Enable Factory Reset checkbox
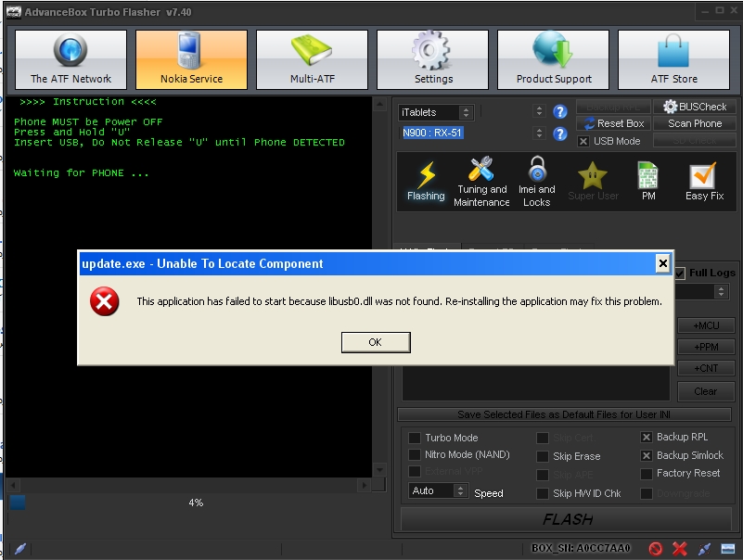The height and width of the screenshot is (560, 743). 646,473
